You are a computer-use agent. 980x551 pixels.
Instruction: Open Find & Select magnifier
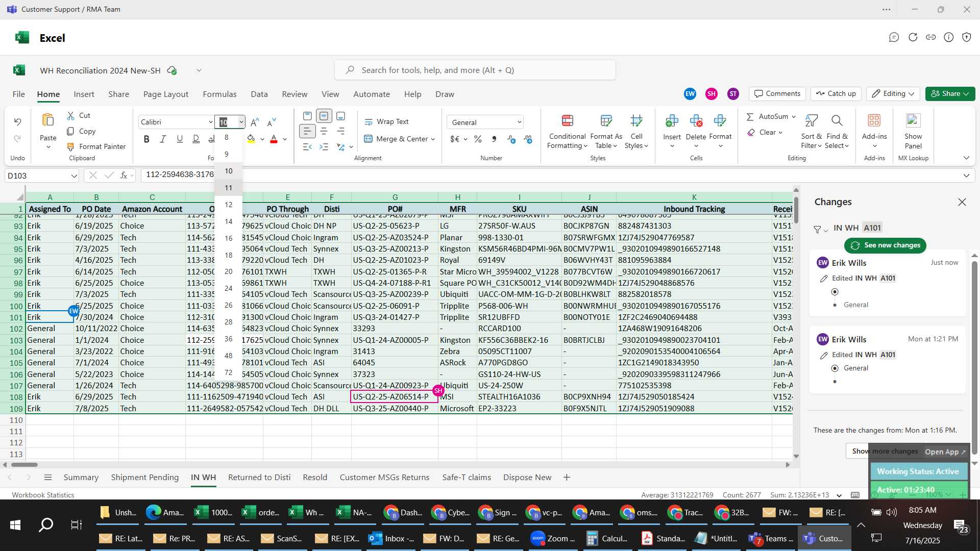coord(837,121)
